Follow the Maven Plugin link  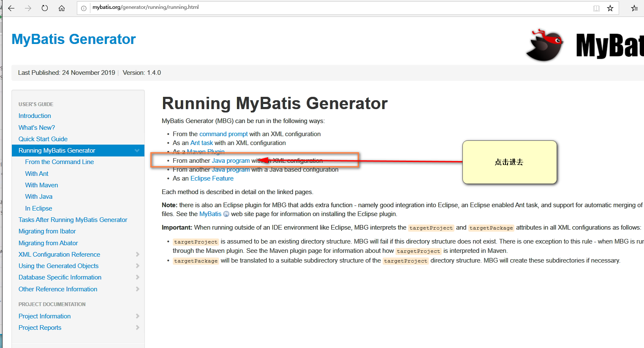(x=206, y=152)
